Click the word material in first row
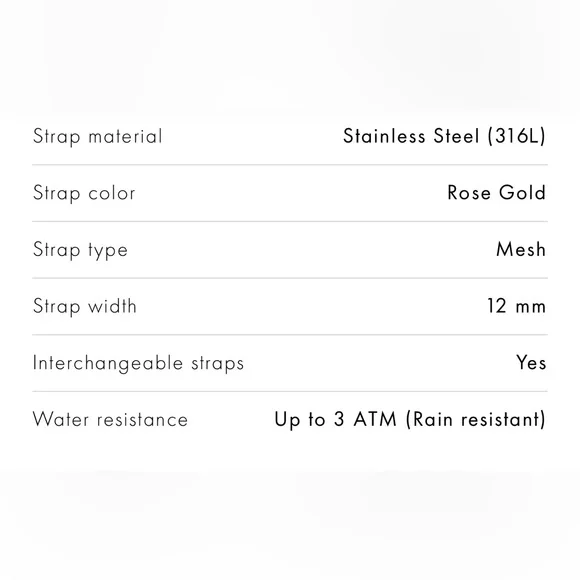The height and width of the screenshot is (580, 580). click(x=125, y=136)
